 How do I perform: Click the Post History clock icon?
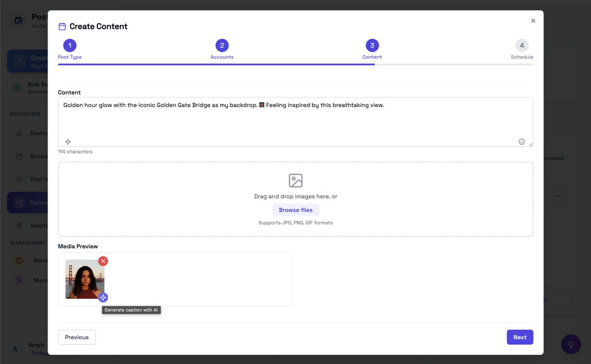(x=19, y=179)
